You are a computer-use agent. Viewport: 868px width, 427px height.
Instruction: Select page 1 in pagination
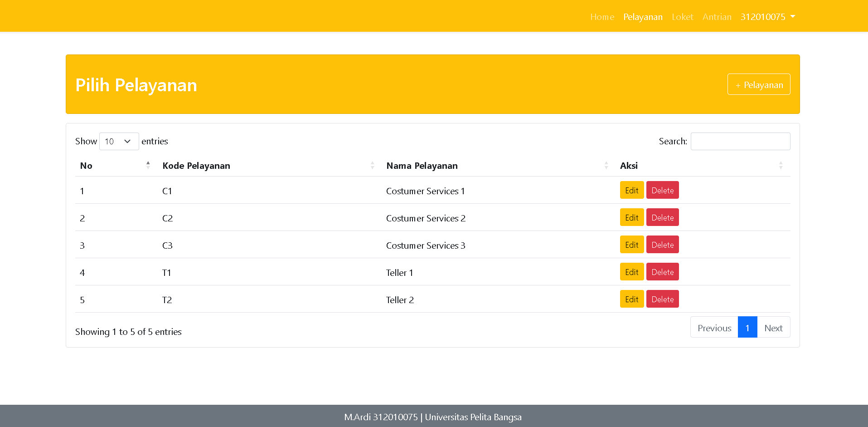point(747,327)
